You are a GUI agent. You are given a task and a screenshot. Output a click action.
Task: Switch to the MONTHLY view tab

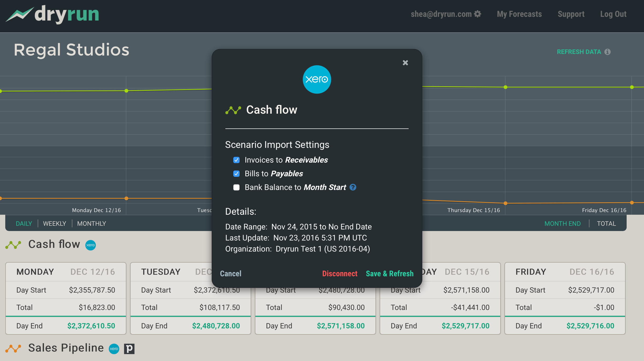click(91, 223)
